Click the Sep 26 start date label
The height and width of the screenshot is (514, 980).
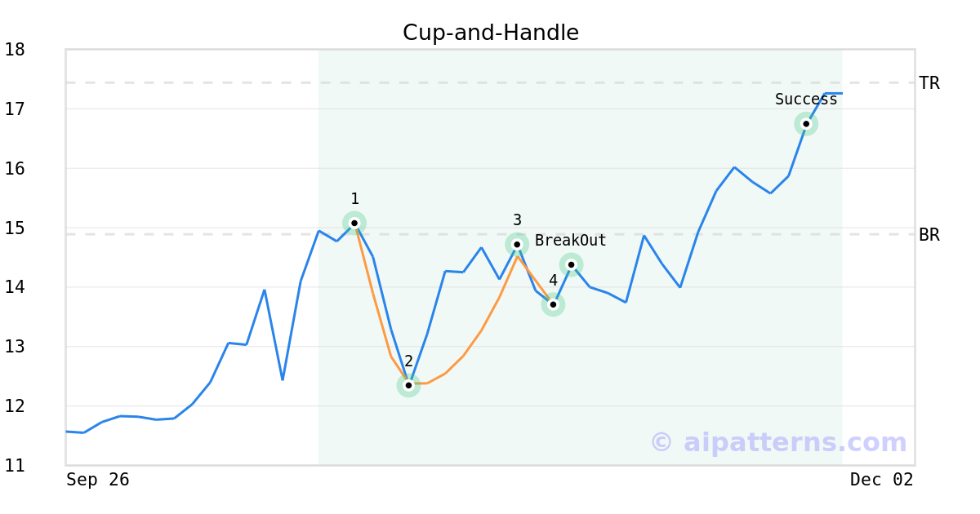(98, 480)
